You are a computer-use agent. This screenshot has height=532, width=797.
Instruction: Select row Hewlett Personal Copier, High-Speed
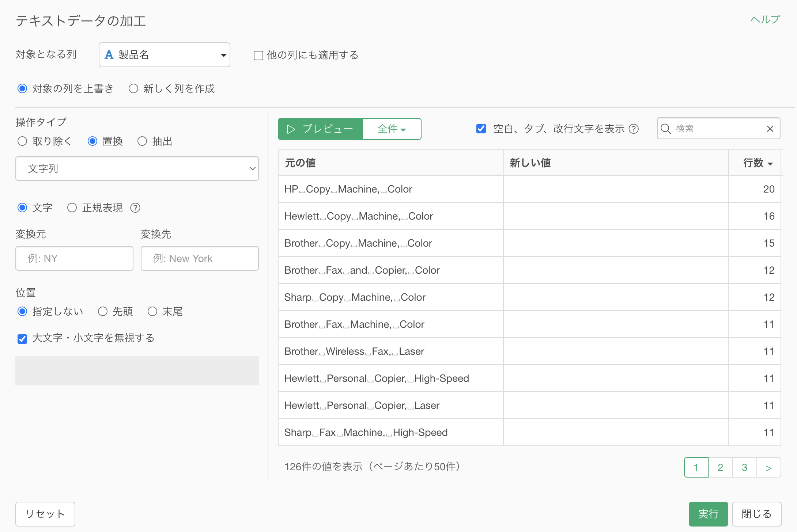point(529,378)
